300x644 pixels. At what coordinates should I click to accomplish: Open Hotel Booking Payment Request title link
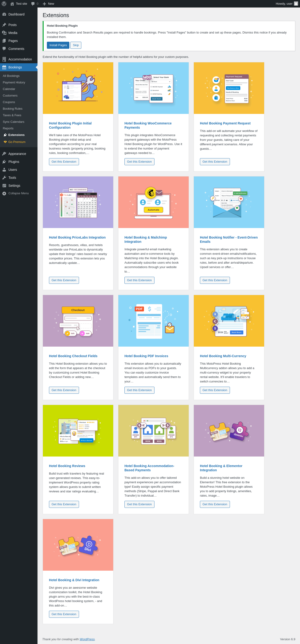coord(225,123)
